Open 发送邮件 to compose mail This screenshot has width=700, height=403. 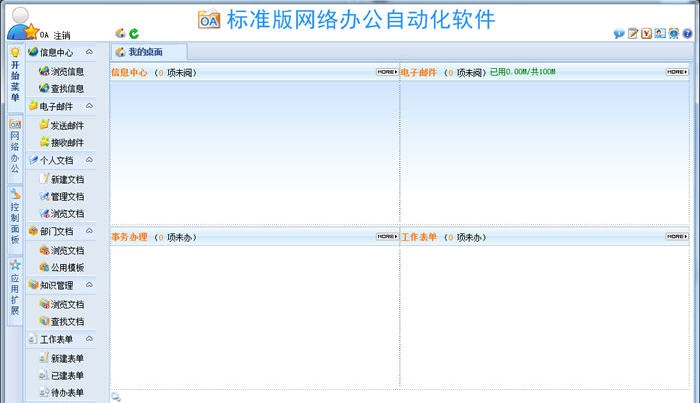tap(62, 125)
